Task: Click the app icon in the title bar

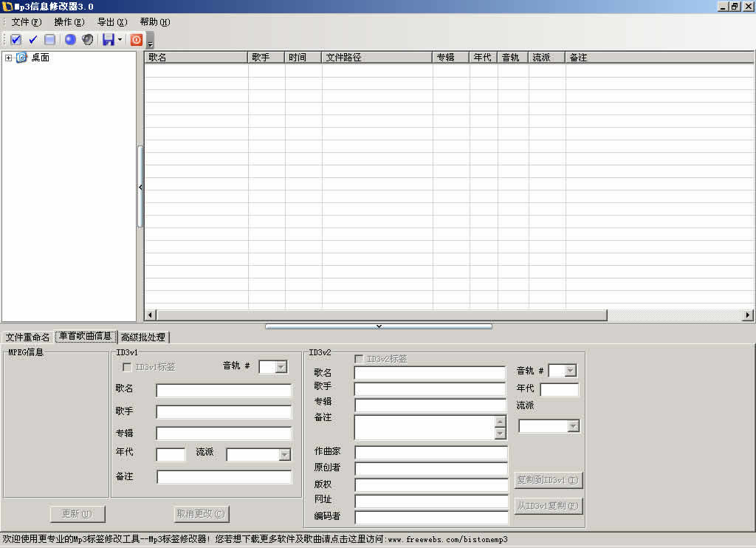Action: [7, 7]
